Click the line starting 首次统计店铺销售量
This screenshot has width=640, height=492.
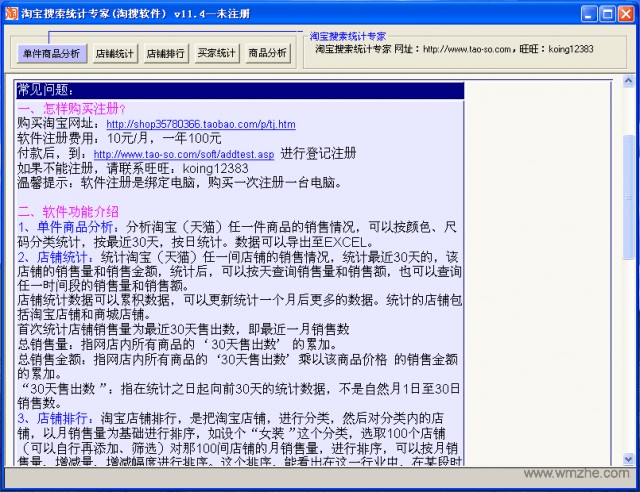point(183,329)
